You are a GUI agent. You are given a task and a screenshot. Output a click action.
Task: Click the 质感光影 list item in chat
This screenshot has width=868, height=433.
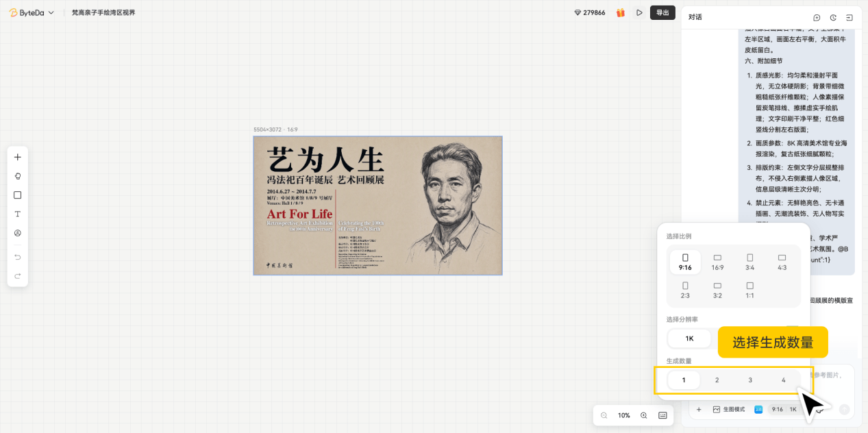point(800,102)
